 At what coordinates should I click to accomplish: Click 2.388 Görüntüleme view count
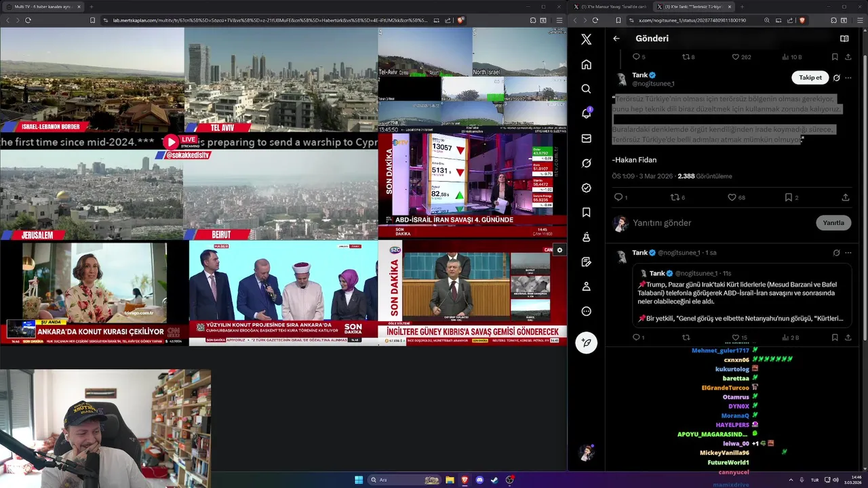click(705, 176)
